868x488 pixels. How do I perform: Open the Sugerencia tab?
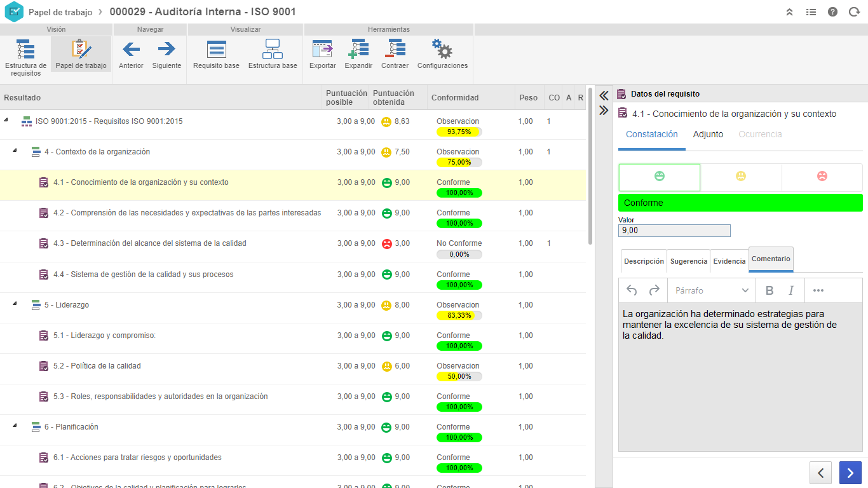point(689,261)
